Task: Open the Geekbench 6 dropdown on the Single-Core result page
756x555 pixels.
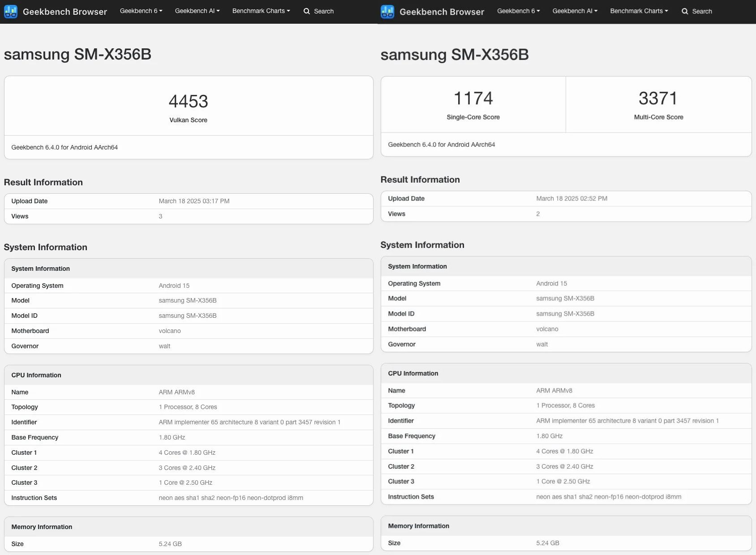Action: click(x=518, y=11)
